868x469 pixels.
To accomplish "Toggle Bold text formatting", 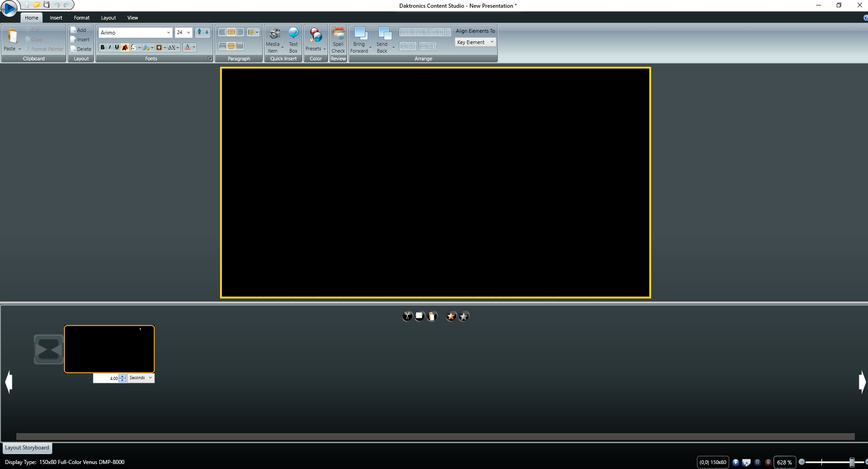I will click(x=103, y=47).
